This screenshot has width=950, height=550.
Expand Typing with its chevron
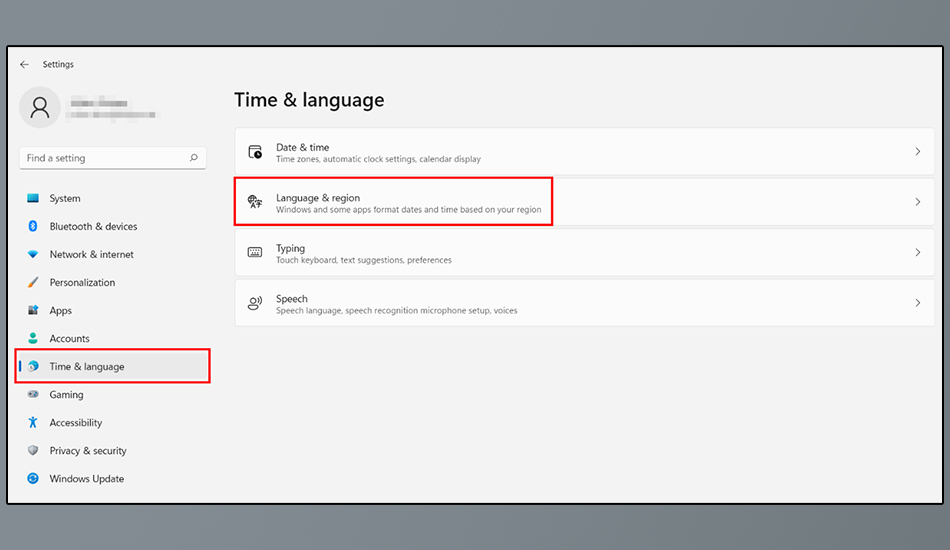click(x=917, y=253)
